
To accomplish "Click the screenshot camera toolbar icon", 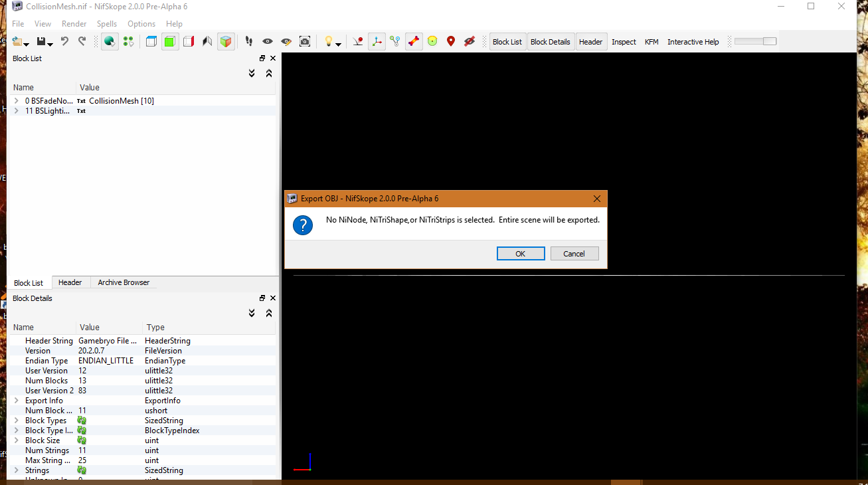I will tap(305, 41).
